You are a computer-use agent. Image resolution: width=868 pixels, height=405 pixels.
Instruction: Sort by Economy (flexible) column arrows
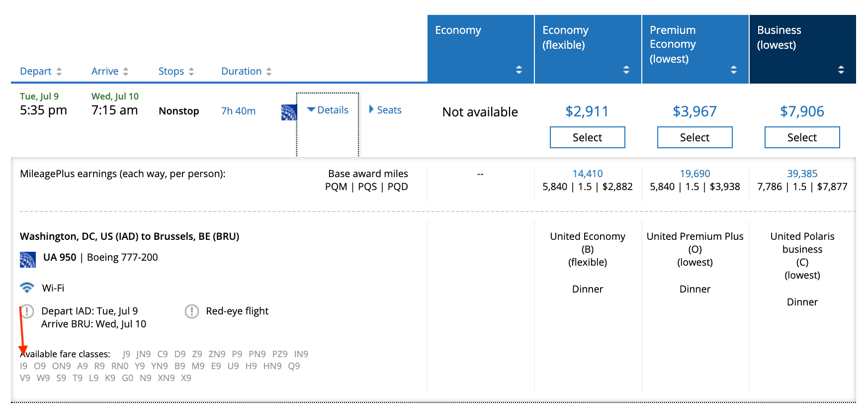pos(626,70)
